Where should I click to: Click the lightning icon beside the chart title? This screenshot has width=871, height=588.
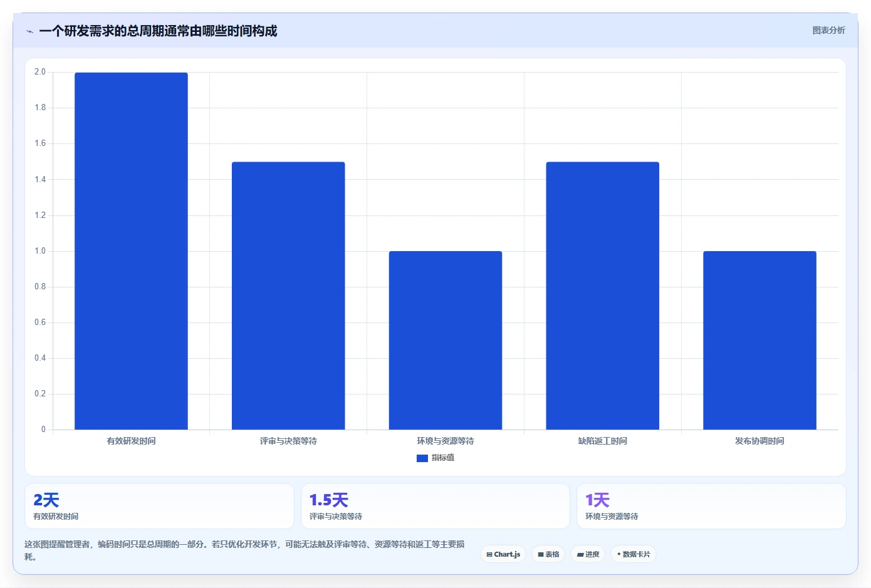[29, 31]
